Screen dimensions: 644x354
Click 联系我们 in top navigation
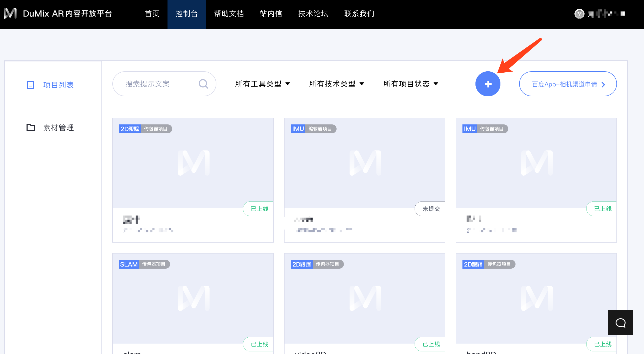tap(359, 14)
